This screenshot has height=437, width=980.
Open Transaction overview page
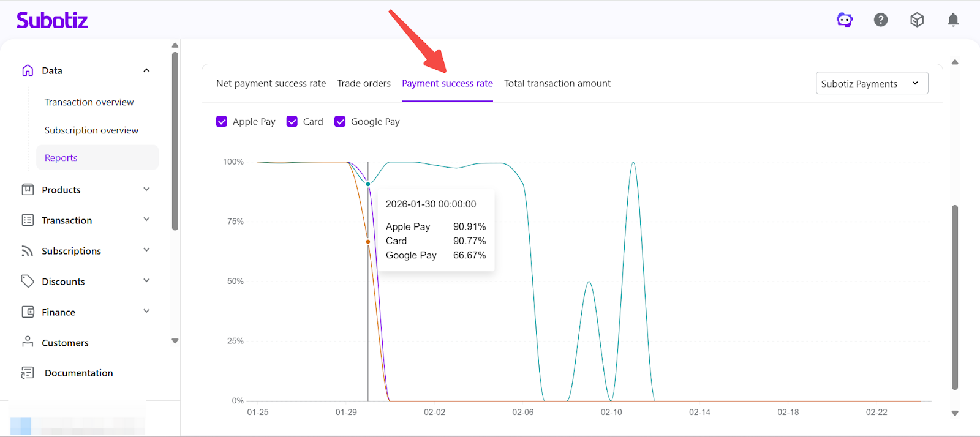click(89, 102)
